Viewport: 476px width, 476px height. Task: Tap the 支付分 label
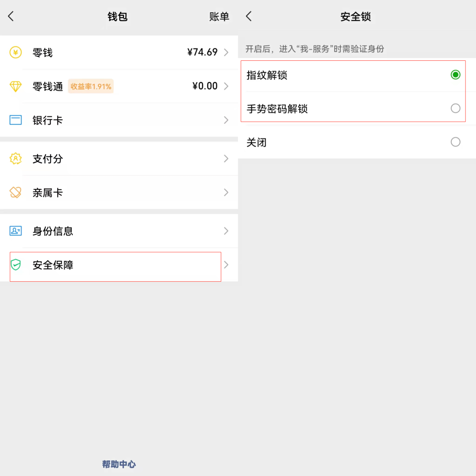point(48,159)
